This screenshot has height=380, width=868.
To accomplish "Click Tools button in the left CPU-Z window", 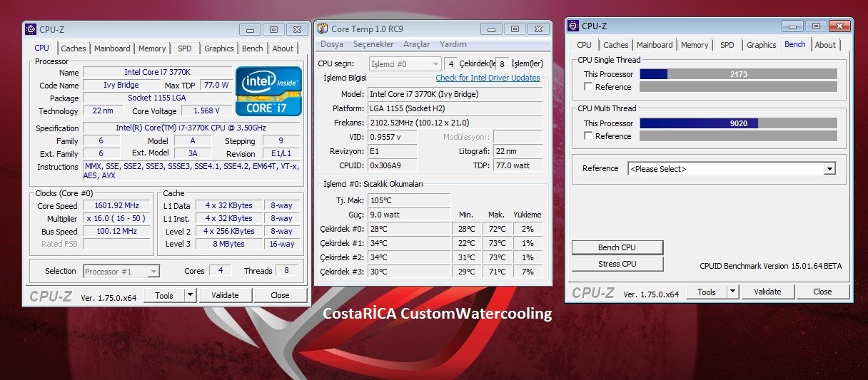I will pyautogui.click(x=164, y=295).
